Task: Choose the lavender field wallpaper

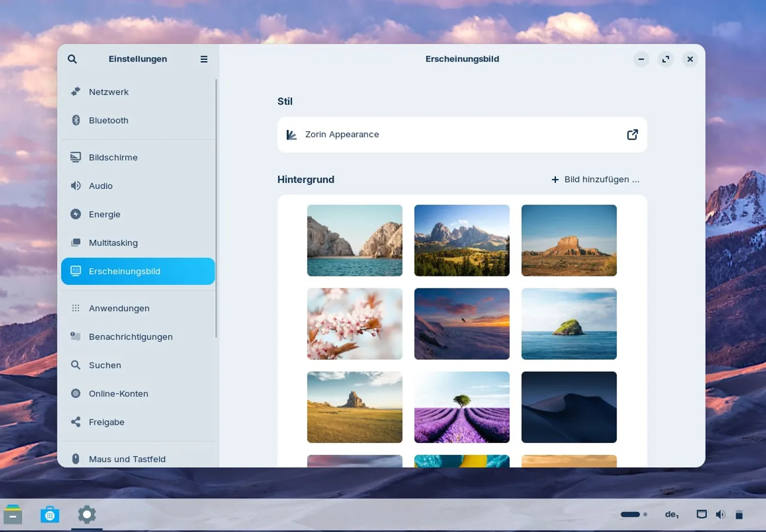Action: (462, 407)
